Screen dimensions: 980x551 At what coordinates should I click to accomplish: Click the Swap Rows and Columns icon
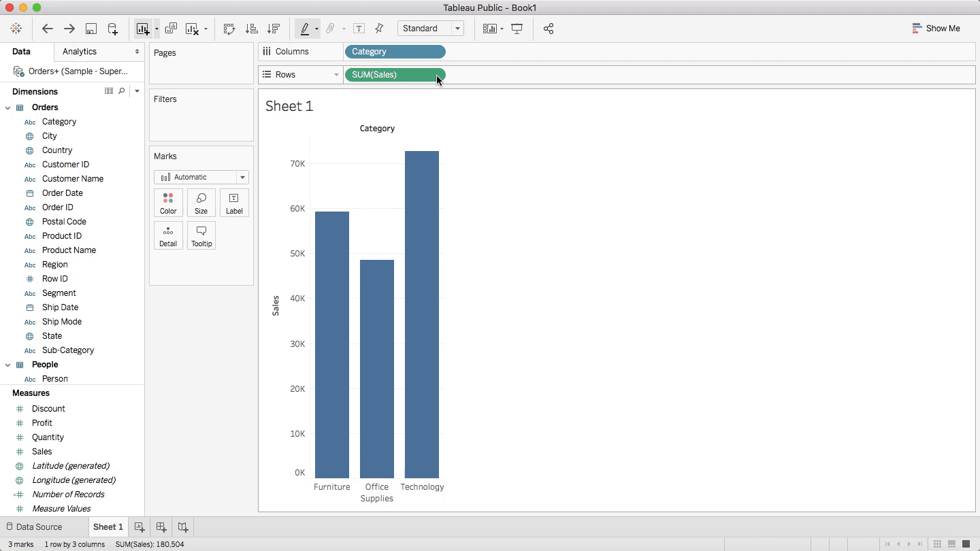[229, 29]
